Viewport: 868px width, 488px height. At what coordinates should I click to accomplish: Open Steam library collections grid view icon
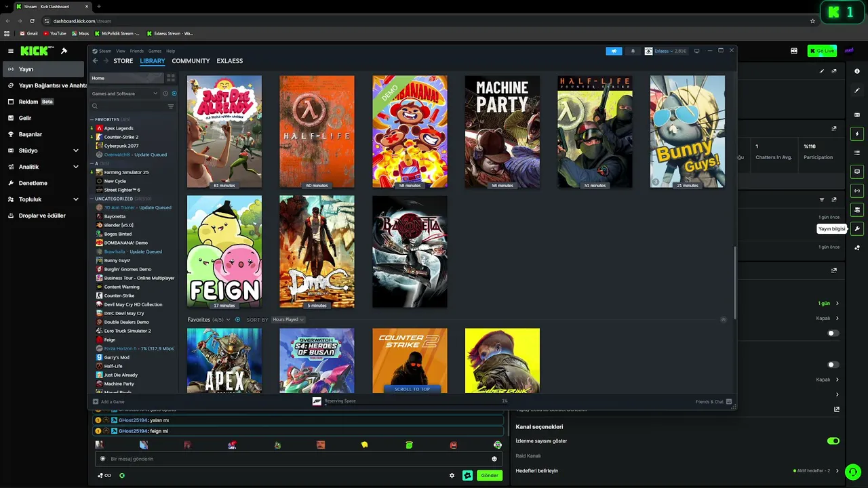coord(171,78)
